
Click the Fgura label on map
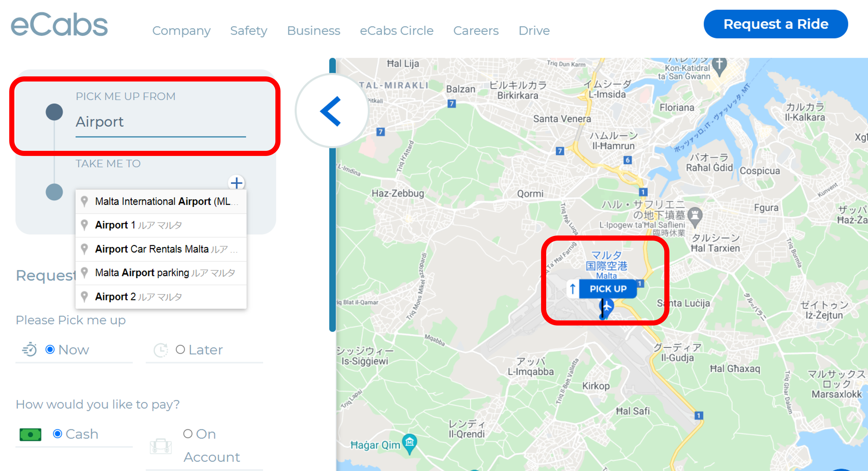tap(766, 208)
